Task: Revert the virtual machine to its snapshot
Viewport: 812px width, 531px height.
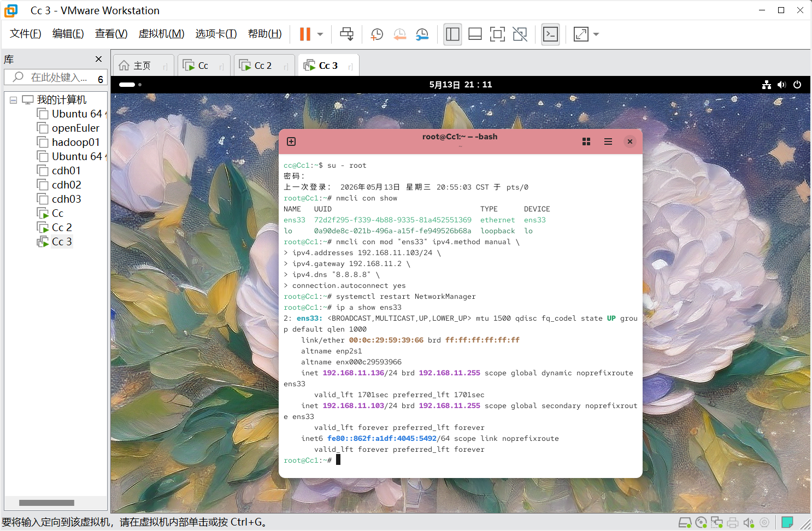Action: (x=400, y=34)
